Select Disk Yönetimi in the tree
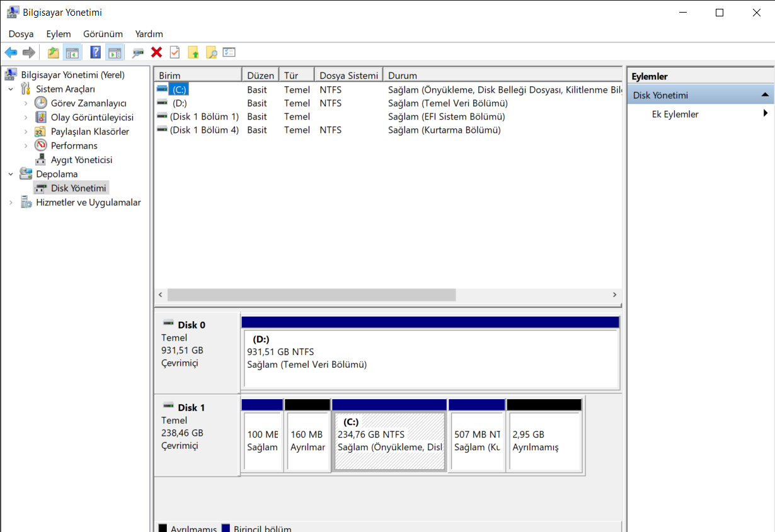 pyautogui.click(x=78, y=188)
